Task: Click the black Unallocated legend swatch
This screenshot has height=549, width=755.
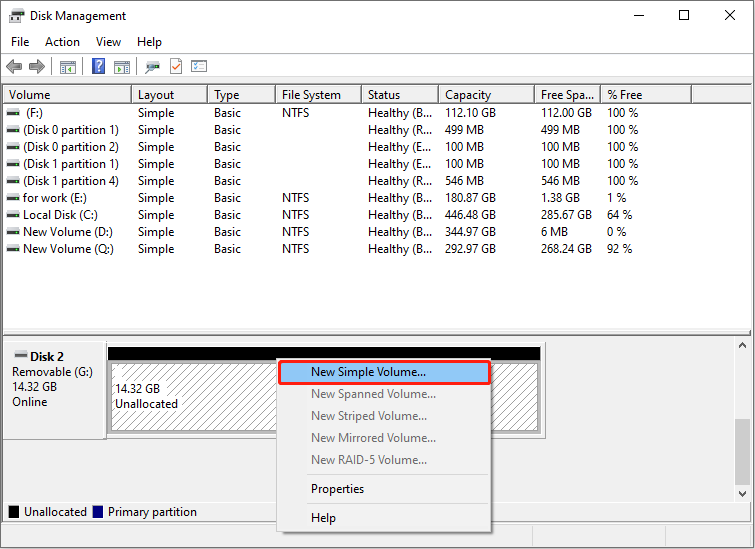Action: point(14,511)
